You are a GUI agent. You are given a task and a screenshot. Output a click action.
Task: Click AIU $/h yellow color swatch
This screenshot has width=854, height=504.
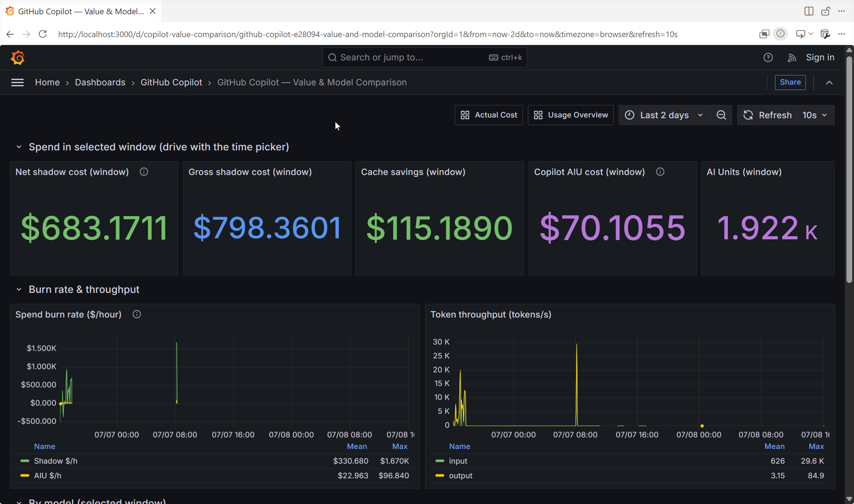[x=25, y=475]
